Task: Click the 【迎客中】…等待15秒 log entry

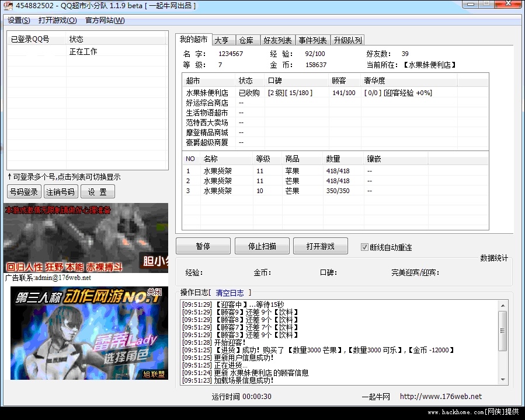Action: (x=233, y=304)
